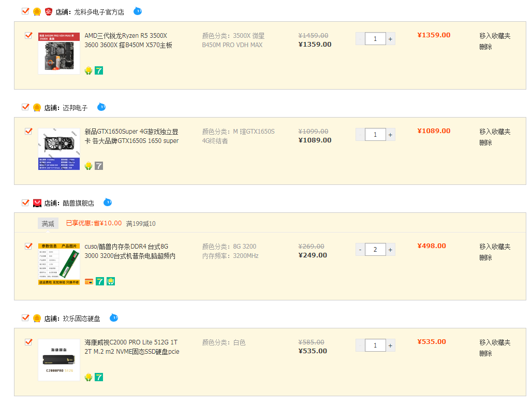The image size is (532, 404).
Task: Click the 满减 promotion tag
Action: 48,223
